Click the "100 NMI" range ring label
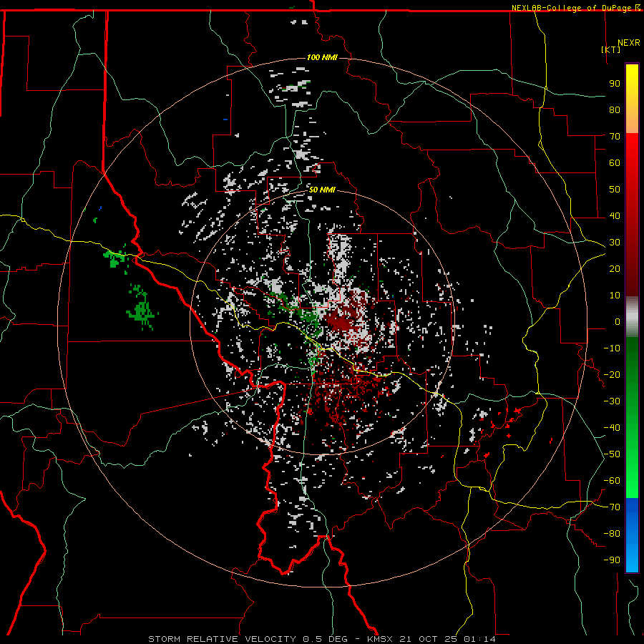Screen dimensions: 644x644 click(x=322, y=57)
